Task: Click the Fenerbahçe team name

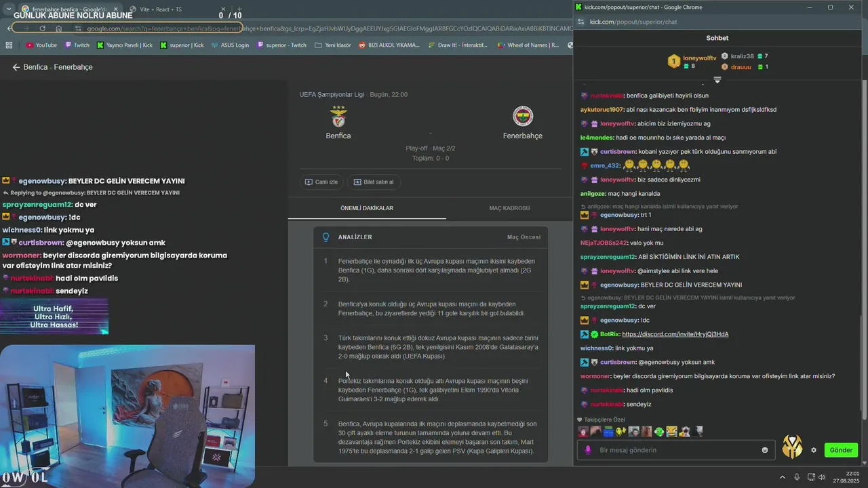Action: 523,136
